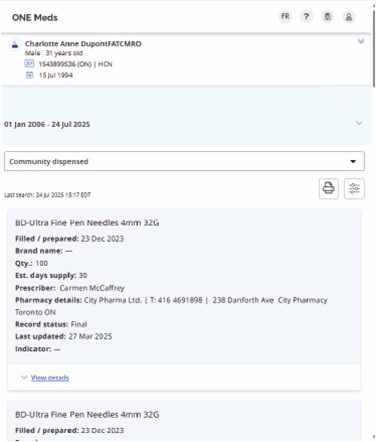This screenshot has width=376, height=442.
Task: Expand chevron beside View details
Action: [x=24, y=377]
